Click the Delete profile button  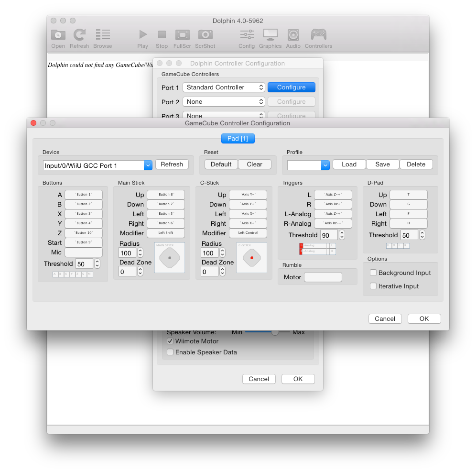tap(416, 165)
